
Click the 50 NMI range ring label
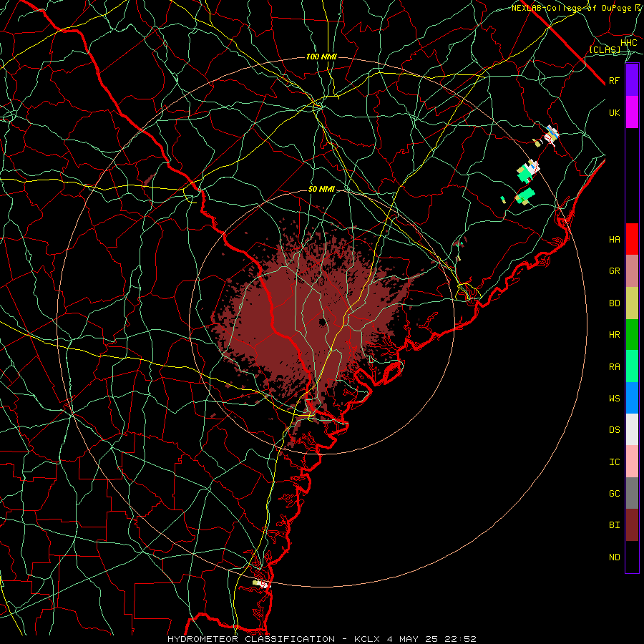(321, 189)
